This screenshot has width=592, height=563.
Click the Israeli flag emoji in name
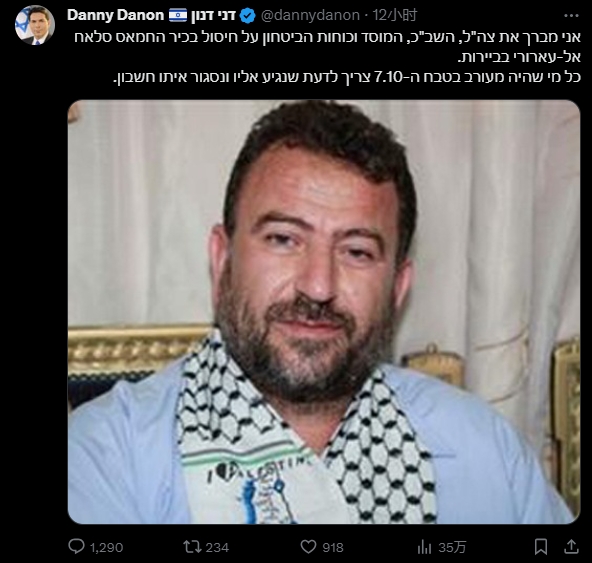[x=177, y=16]
